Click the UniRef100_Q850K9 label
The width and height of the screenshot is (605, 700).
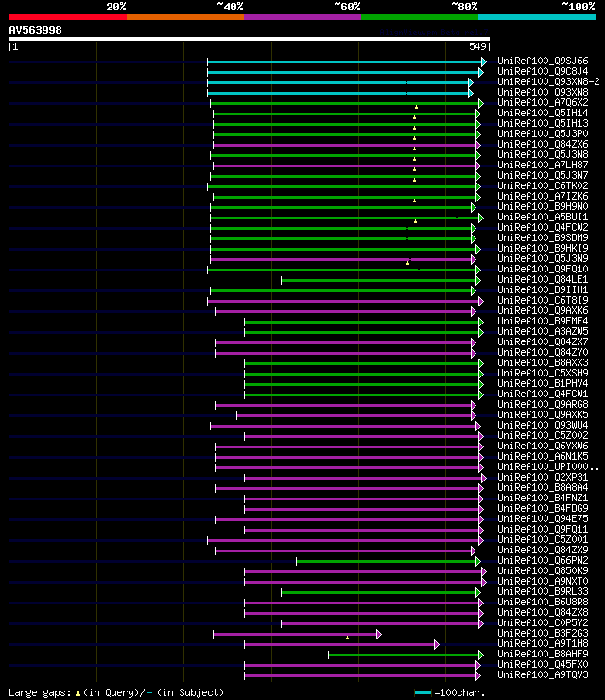click(x=543, y=571)
